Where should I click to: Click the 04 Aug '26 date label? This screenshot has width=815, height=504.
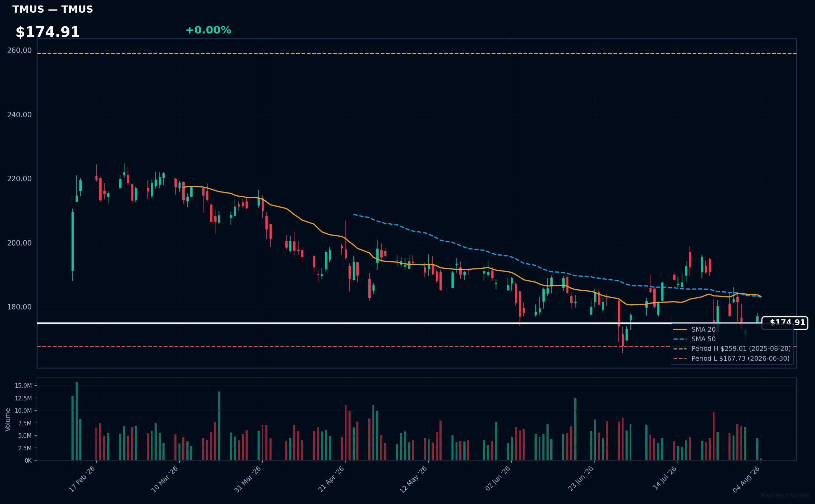coord(747,479)
